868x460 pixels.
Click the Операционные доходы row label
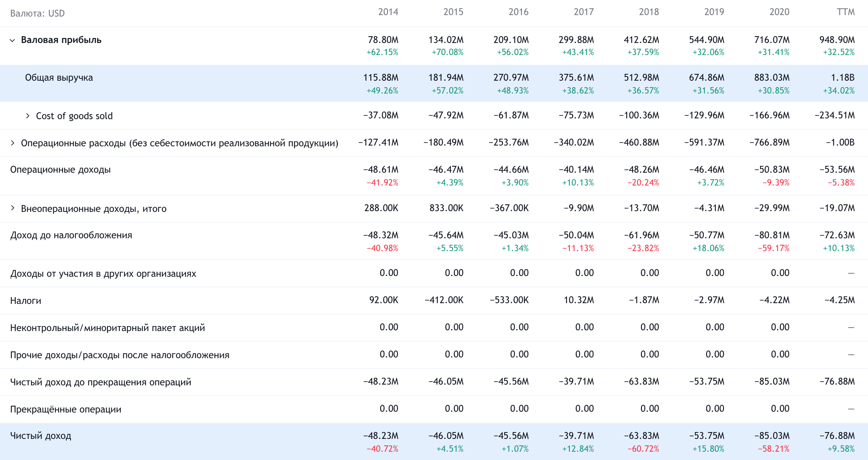[60, 170]
